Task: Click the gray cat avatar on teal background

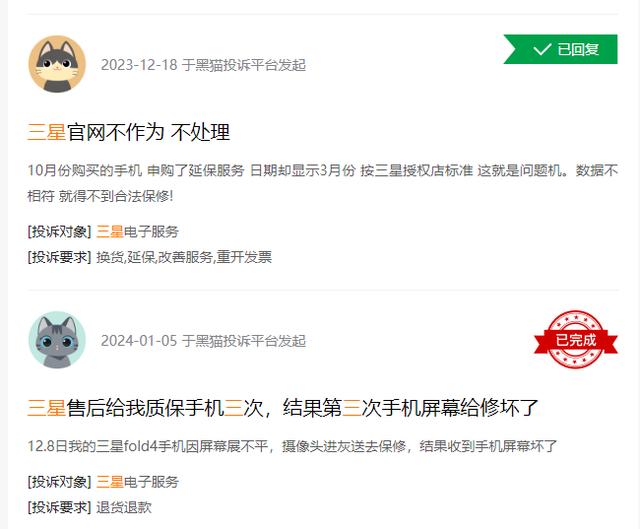Action: [x=57, y=340]
